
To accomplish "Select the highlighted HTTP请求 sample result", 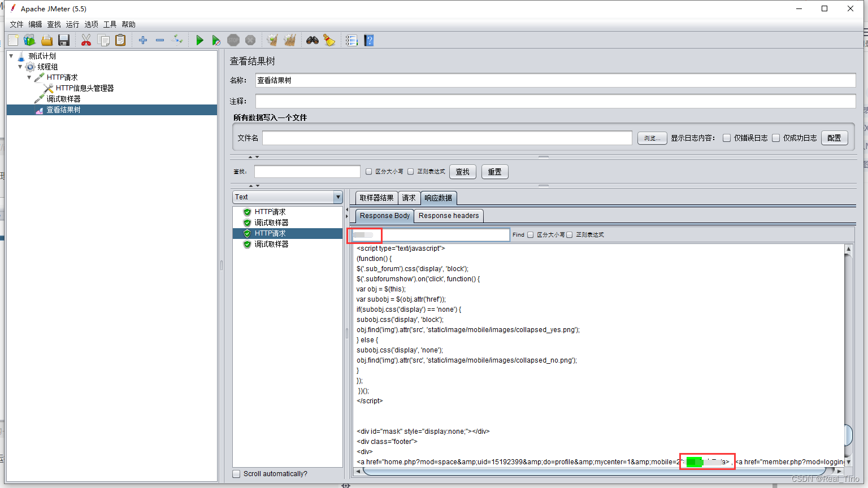I will (288, 233).
